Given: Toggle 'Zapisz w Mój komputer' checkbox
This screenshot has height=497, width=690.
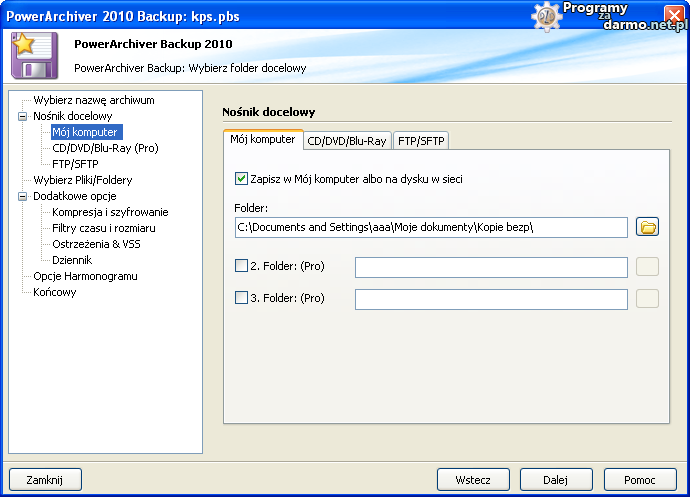Looking at the screenshot, I should point(241,179).
